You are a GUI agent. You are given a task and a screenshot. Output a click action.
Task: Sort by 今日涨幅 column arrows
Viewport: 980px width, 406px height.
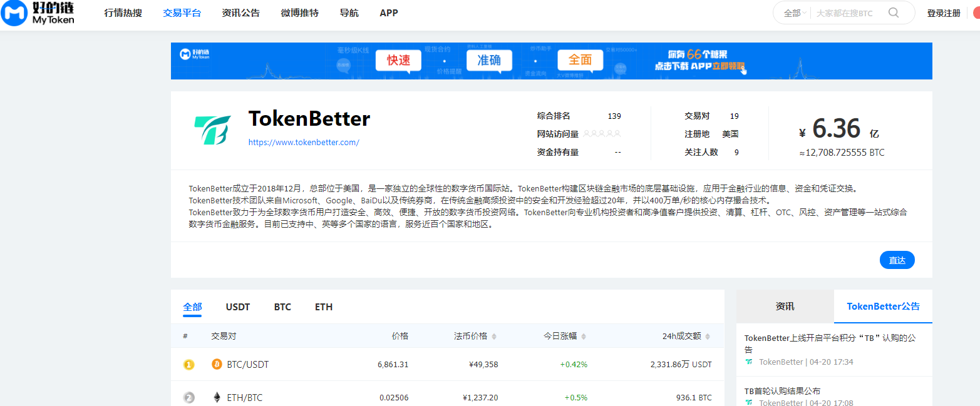584,337
